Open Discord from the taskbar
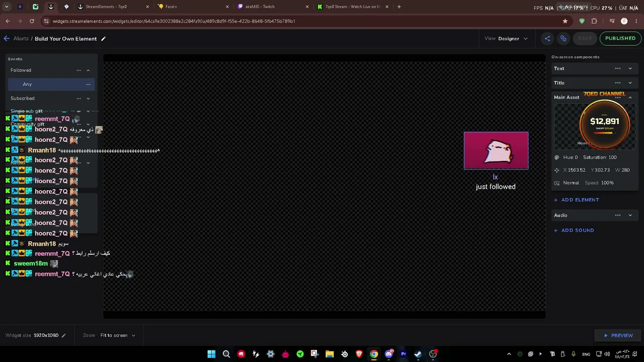 [388, 354]
